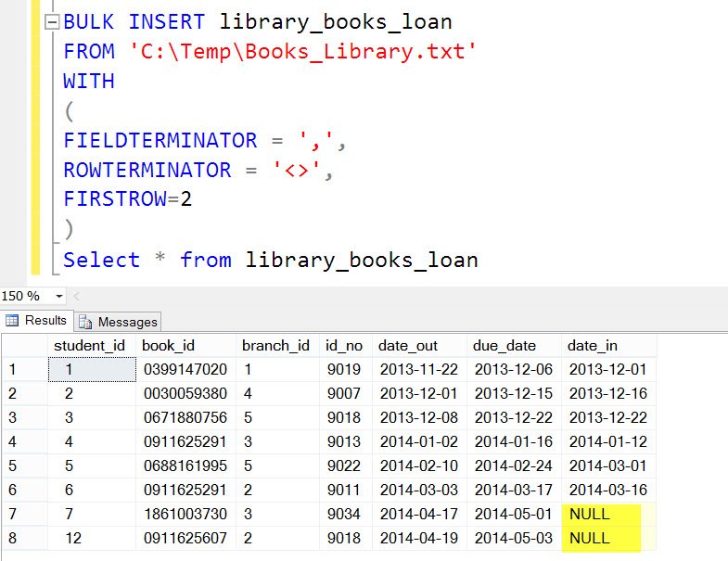Click the left scroll arrow beside zoom
728x561 pixels.
click(x=77, y=296)
